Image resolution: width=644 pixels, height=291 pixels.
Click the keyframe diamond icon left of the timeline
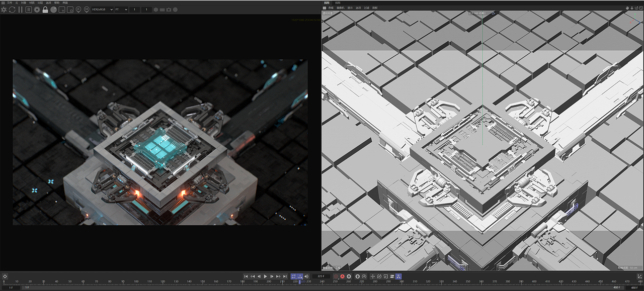point(5,276)
